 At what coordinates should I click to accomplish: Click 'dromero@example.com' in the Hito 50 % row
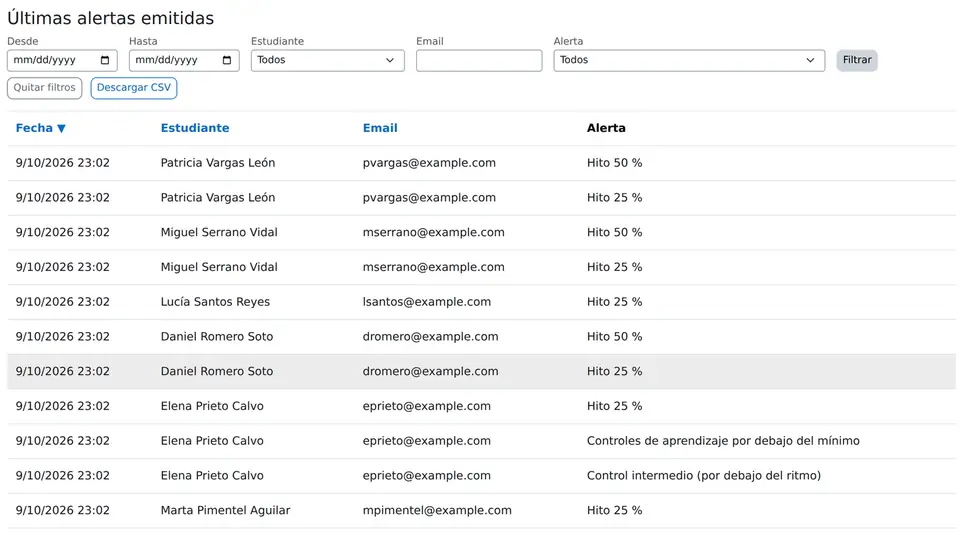point(430,336)
